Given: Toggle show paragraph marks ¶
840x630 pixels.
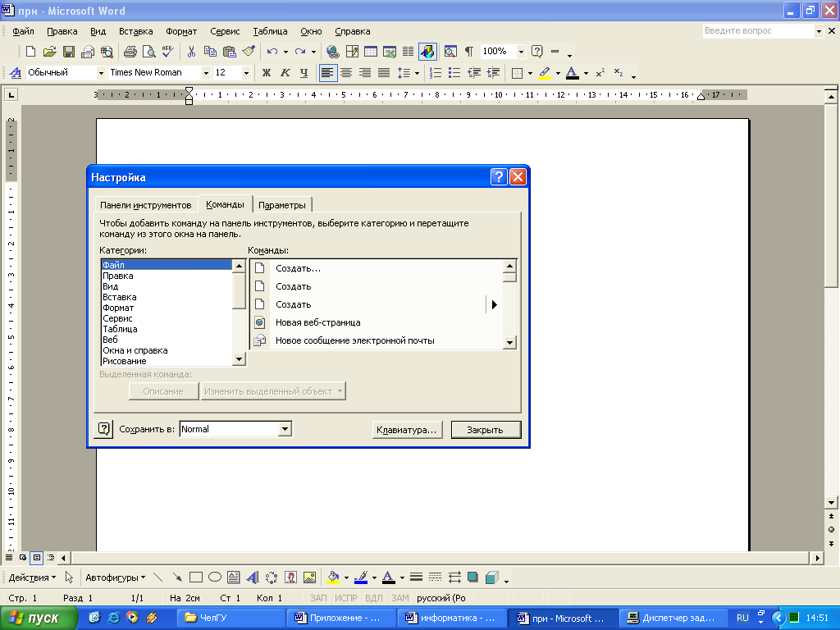Looking at the screenshot, I should tap(469, 52).
